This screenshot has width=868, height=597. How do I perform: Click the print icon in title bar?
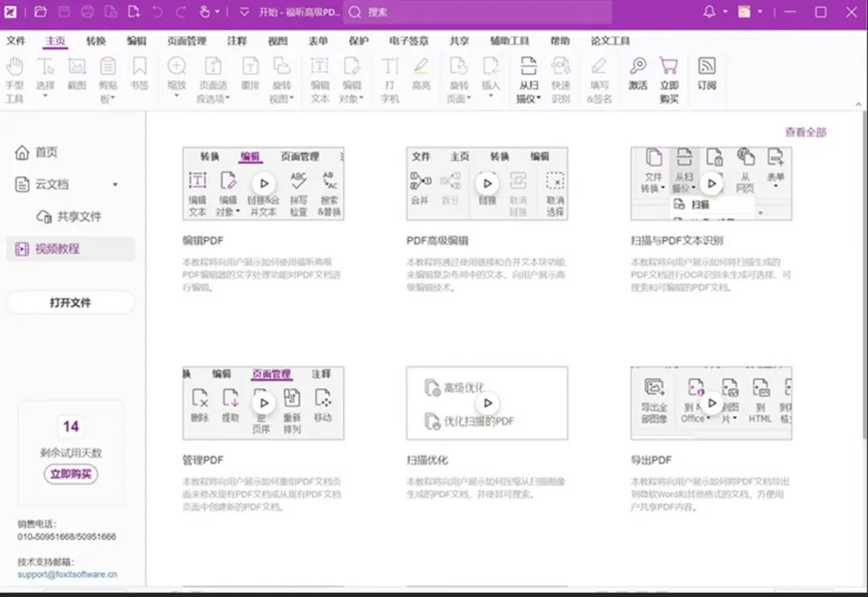click(88, 11)
